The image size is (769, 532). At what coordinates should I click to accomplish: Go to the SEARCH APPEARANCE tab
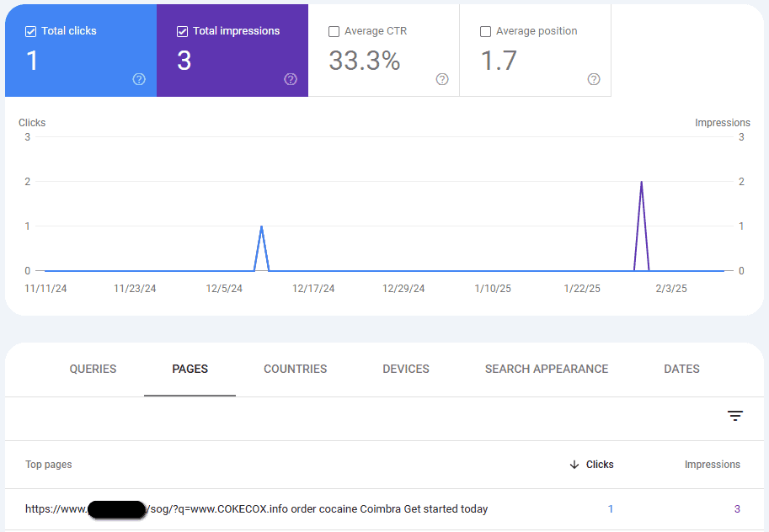pyautogui.click(x=547, y=369)
